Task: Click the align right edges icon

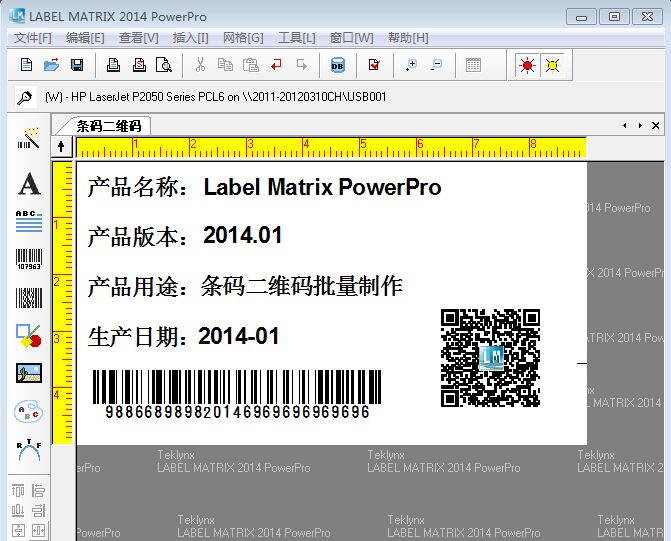Action: (x=38, y=510)
